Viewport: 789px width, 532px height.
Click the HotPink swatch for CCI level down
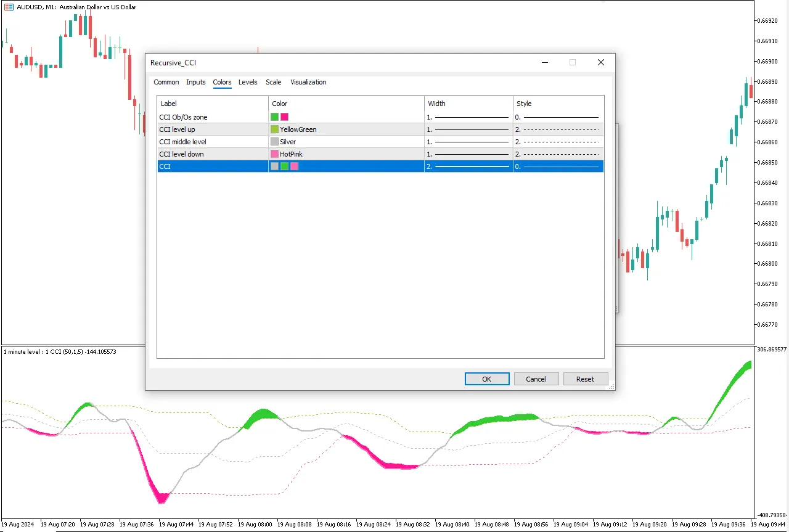[x=275, y=154]
